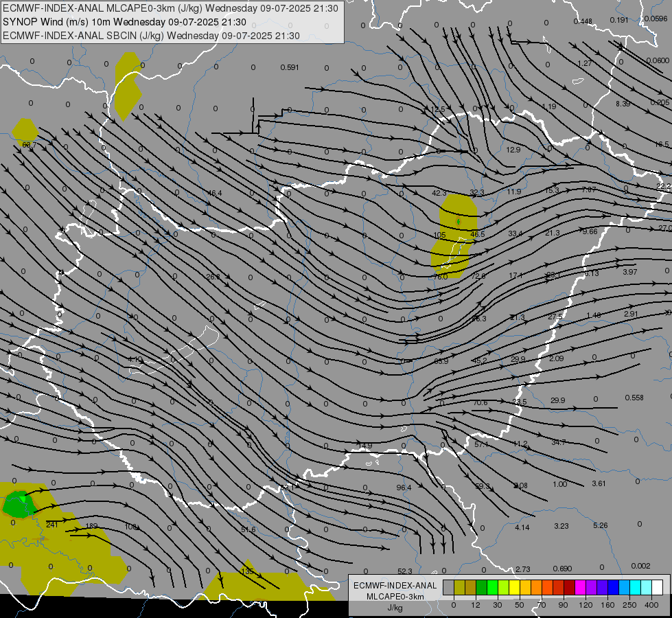The width and height of the screenshot is (672, 618).
Task: Click the map value 68.7
Action: click(x=29, y=145)
